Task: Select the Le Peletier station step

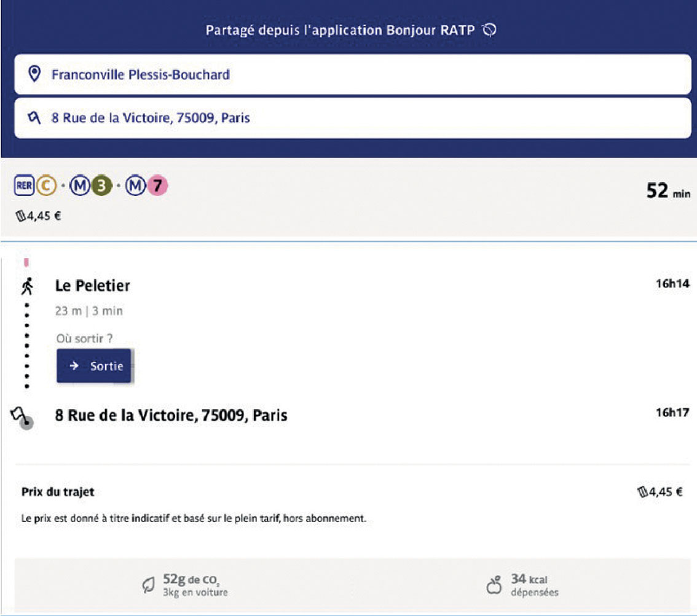Action: coord(93,286)
